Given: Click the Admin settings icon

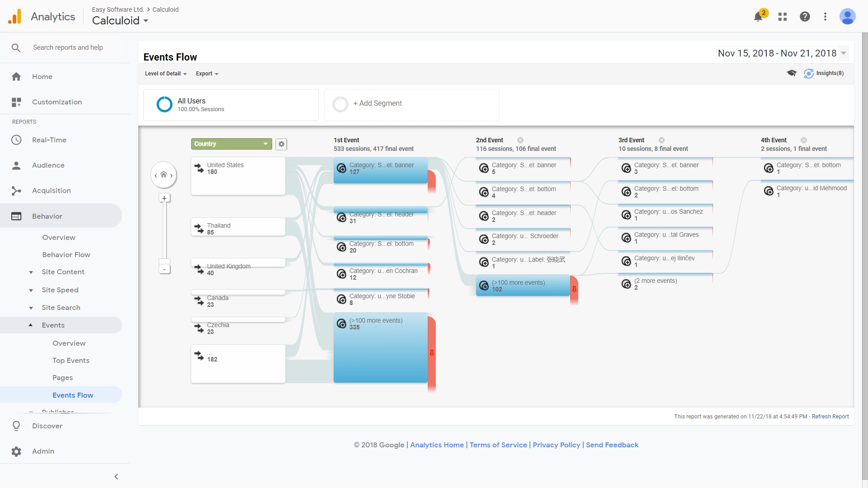Looking at the screenshot, I should 16,451.
